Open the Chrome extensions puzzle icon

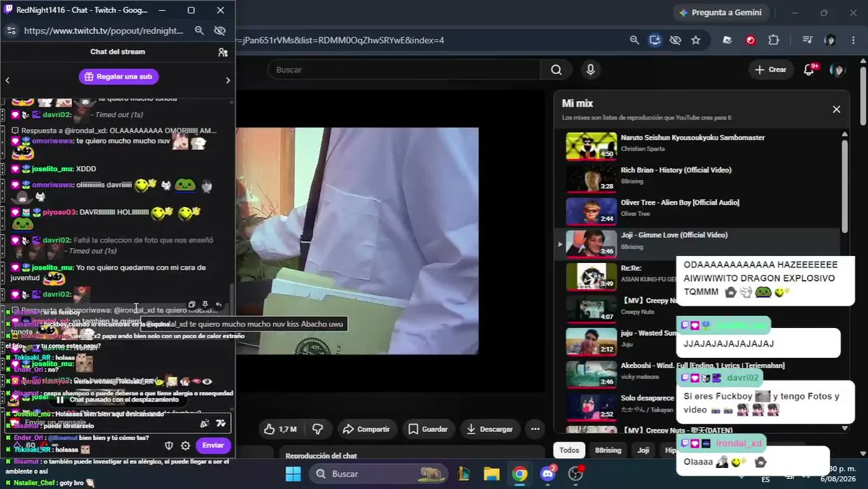(774, 40)
